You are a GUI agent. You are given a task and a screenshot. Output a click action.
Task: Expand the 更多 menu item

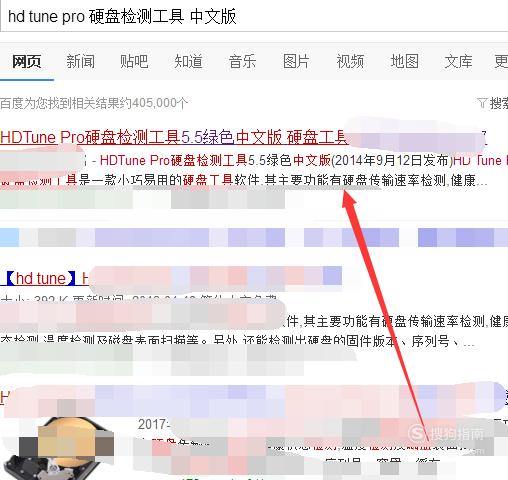tap(501, 61)
